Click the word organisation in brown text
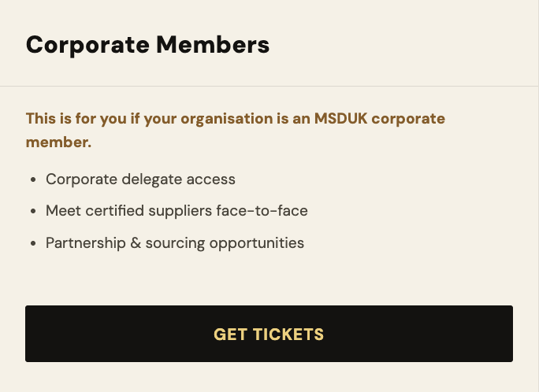The image size is (539, 392). [x=225, y=119]
